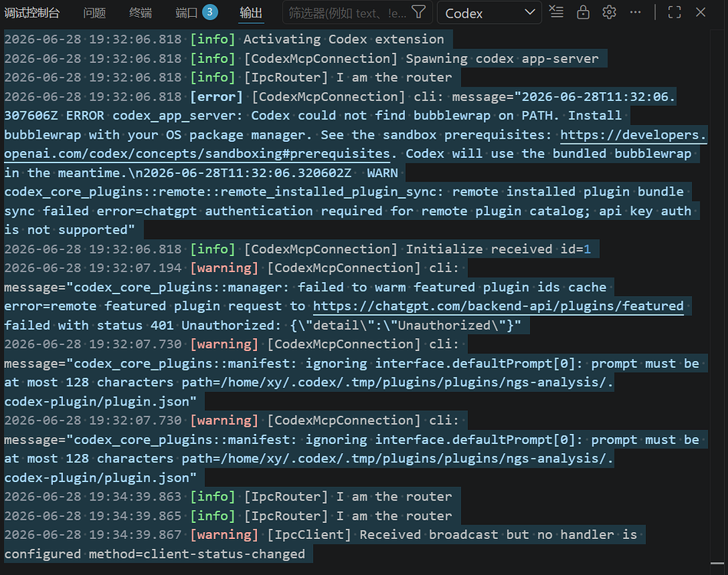Select the Output (输出) tab
Image resolution: width=728 pixels, height=575 pixels.
(251, 12)
